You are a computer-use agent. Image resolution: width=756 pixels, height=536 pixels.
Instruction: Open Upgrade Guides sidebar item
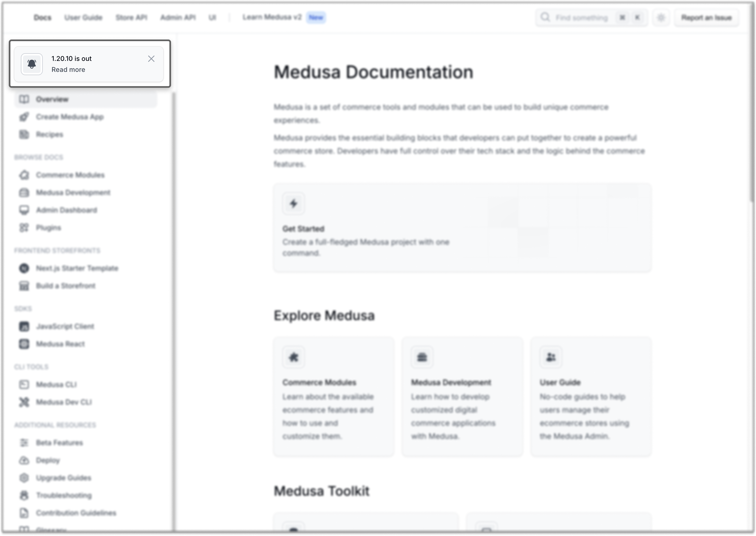click(x=63, y=478)
